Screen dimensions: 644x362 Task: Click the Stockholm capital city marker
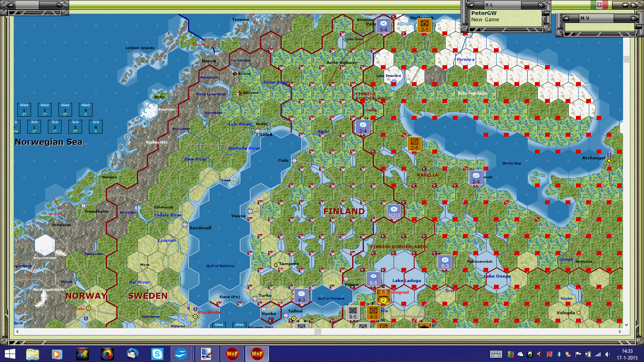pos(195,317)
